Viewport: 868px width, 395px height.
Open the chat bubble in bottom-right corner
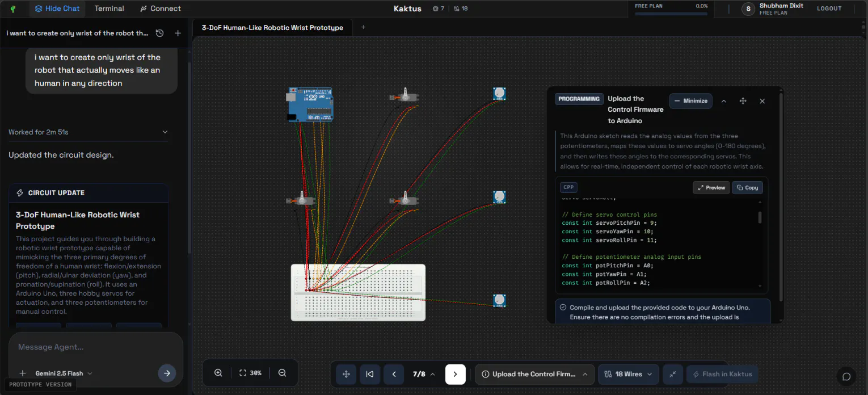point(846,376)
